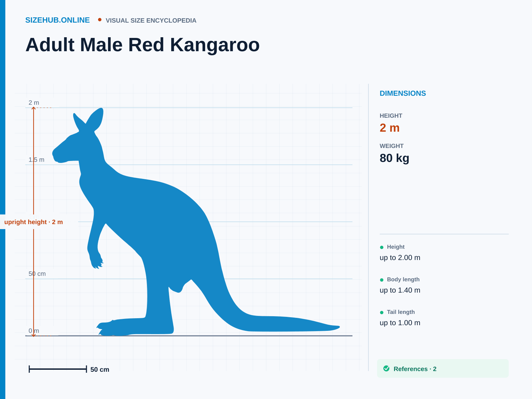Click the green bullet next to Tail length
Screen dimensions: 532x399
click(382, 313)
